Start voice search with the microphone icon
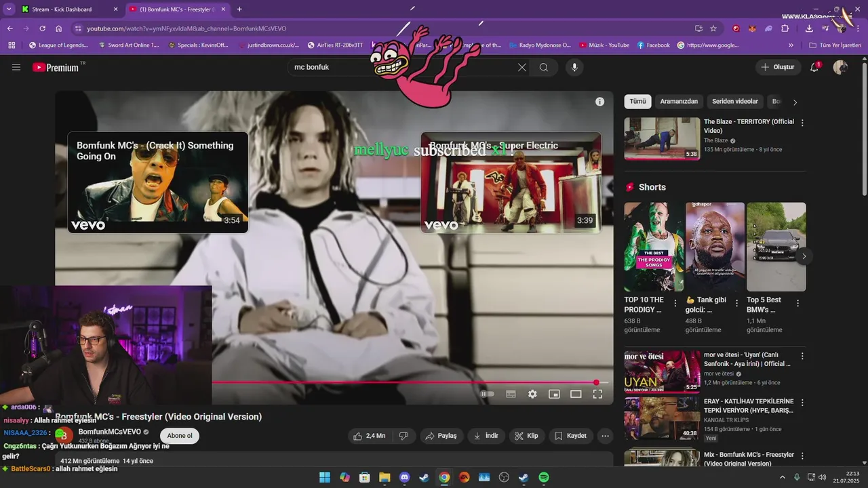Screen dimensions: 868x488 574,67
